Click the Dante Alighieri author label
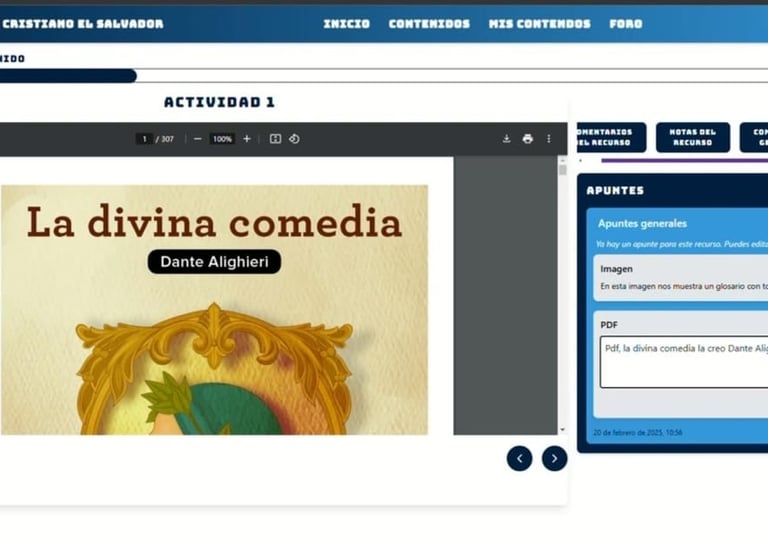Image resolution: width=768 pixels, height=538 pixels. 214,262
